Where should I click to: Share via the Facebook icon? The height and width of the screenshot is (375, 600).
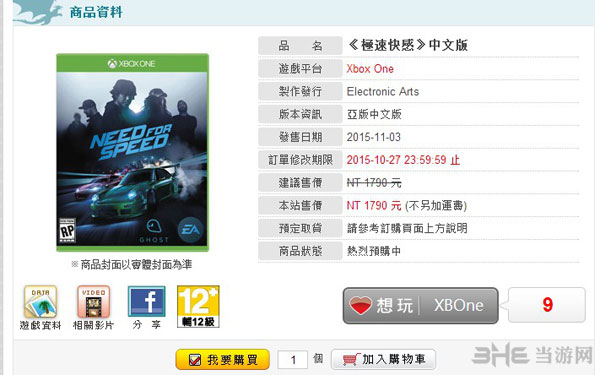click(147, 301)
